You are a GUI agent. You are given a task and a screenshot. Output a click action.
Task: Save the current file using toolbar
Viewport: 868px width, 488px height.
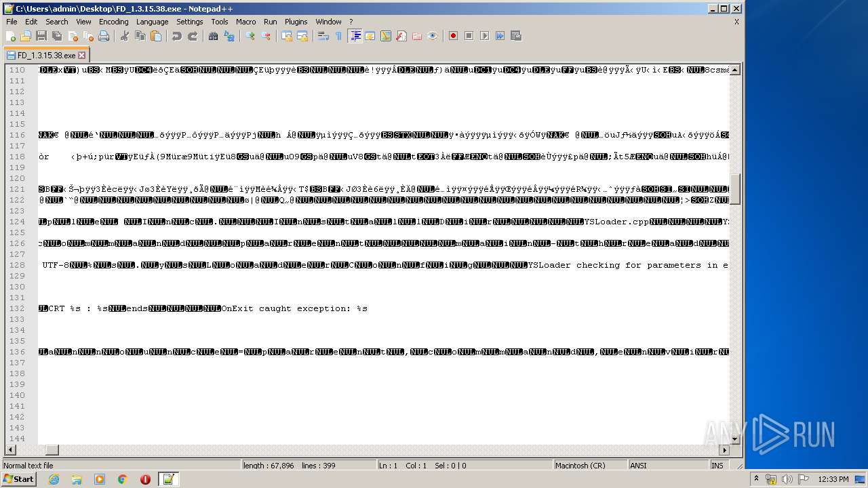click(x=41, y=36)
